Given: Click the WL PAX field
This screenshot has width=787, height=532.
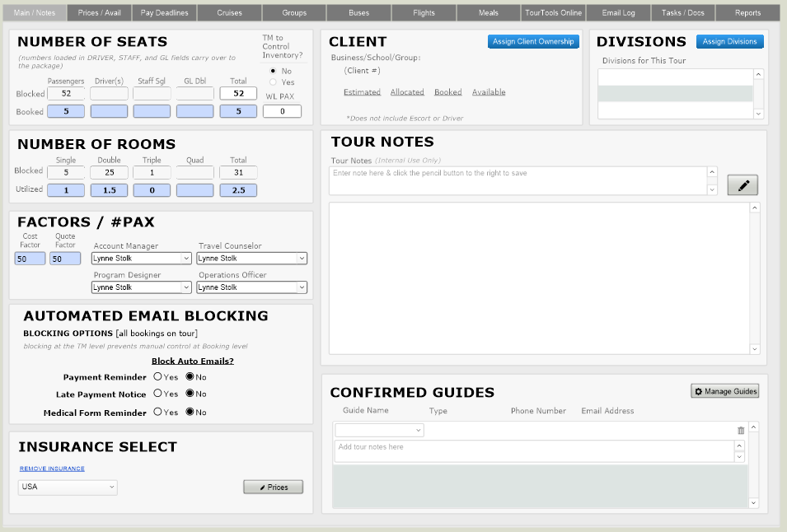Looking at the screenshot, I should pyautogui.click(x=282, y=111).
